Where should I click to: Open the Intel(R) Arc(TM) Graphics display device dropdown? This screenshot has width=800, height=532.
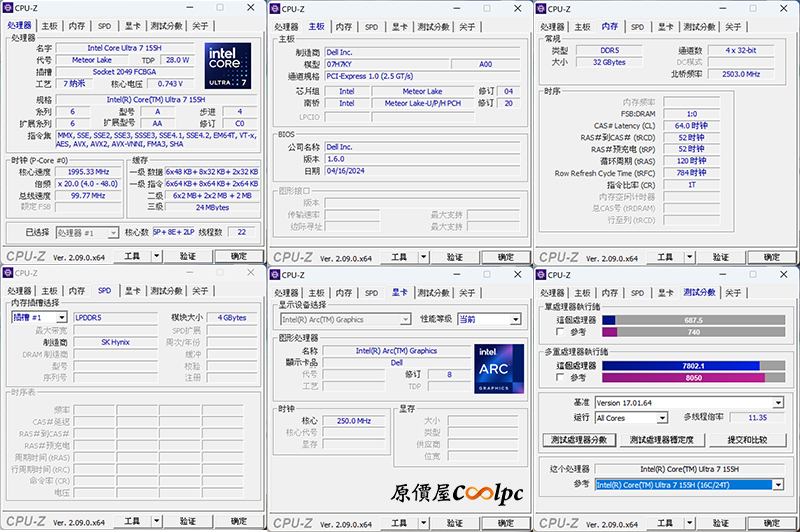pyautogui.click(x=345, y=319)
